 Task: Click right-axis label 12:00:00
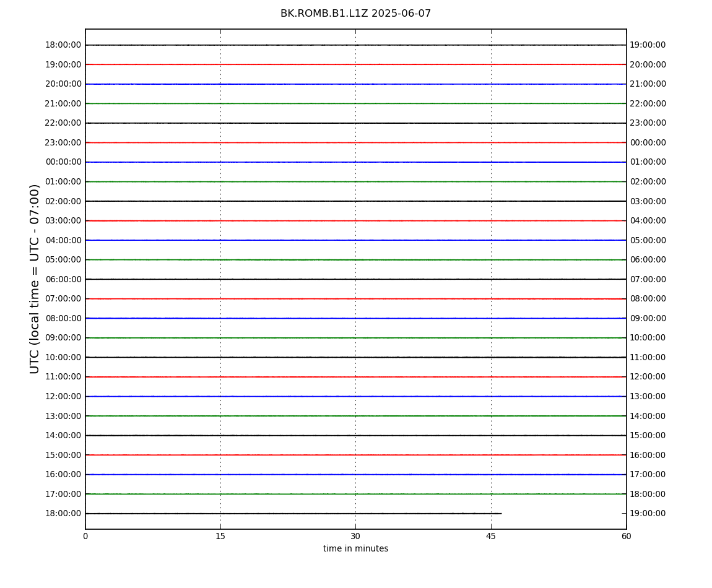click(648, 377)
